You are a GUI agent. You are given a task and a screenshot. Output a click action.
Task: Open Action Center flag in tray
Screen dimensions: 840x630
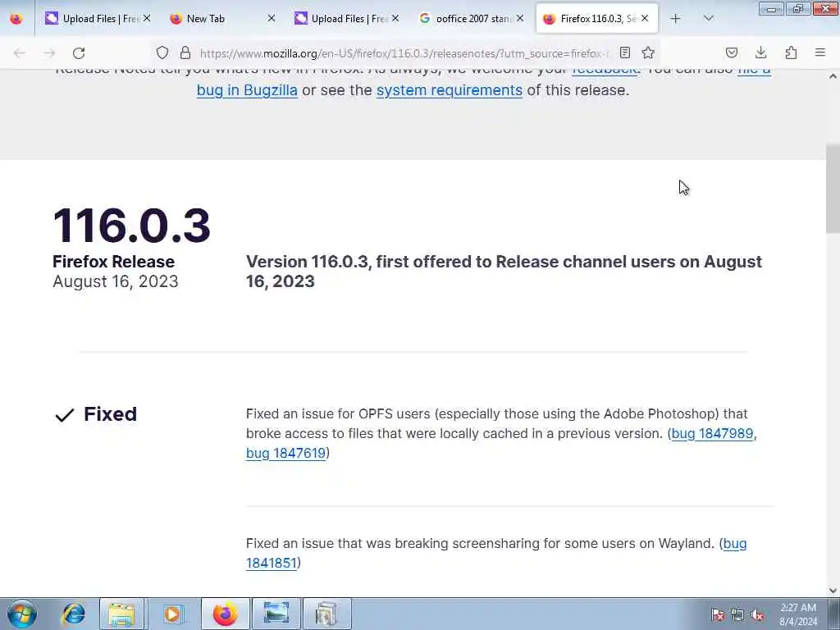pyautogui.click(x=717, y=614)
